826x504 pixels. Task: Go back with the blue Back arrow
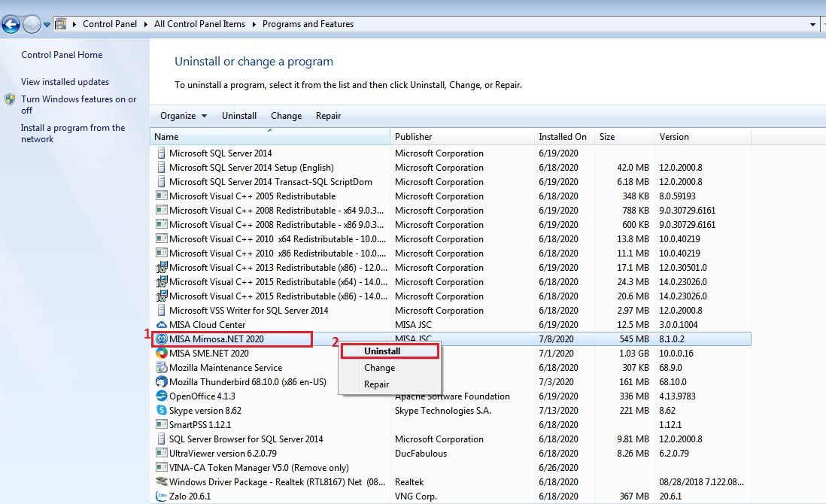coord(11,24)
